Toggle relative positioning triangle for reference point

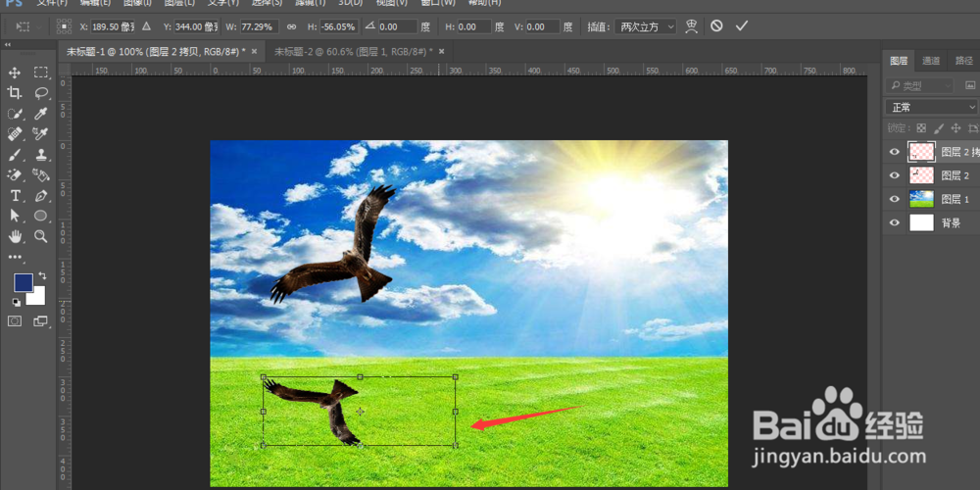pyautogui.click(x=146, y=26)
